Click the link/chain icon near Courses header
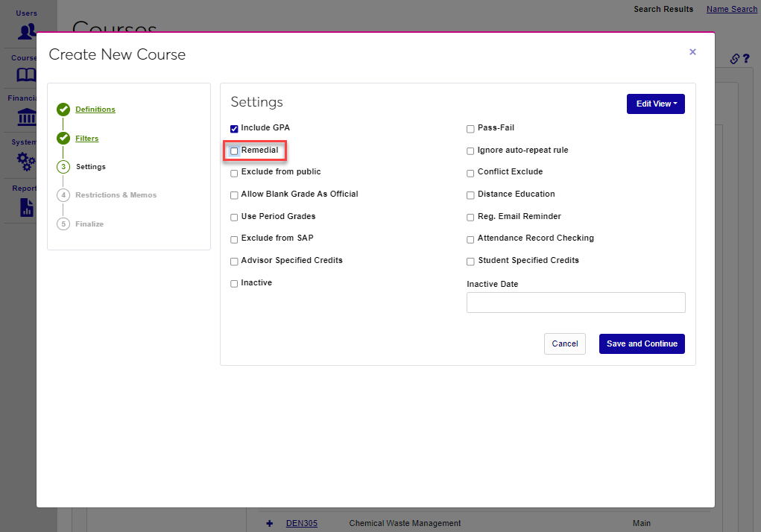This screenshot has width=761, height=532. [x=734, y=58]
